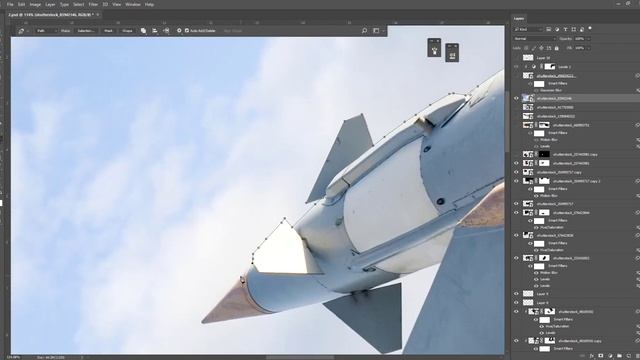Click the Levels 2 layer mask thumbnail
Image resolution: width=640 pixels, height=360 pixels.
[x=549, y=67]
